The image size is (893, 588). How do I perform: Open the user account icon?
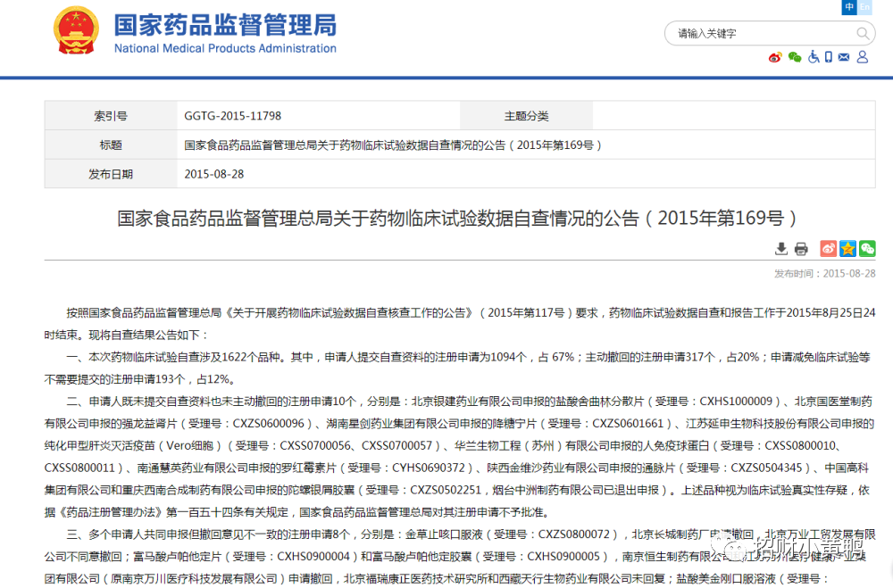coord(862,57)
